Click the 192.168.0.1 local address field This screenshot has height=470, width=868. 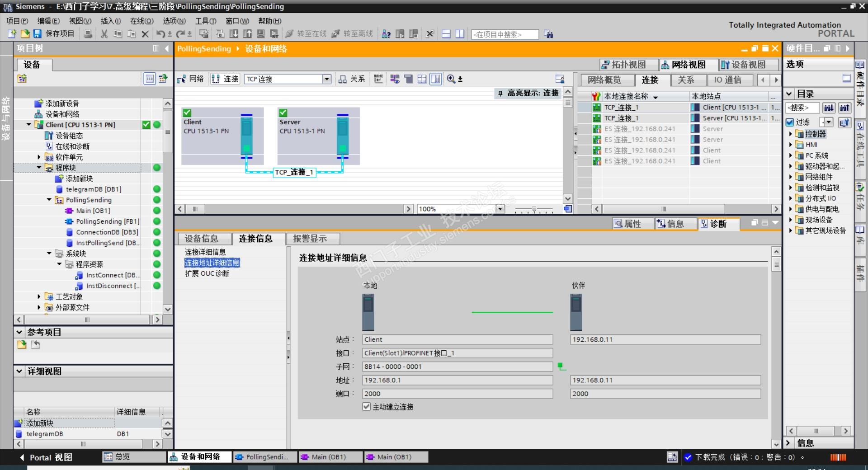pos(458,380)
